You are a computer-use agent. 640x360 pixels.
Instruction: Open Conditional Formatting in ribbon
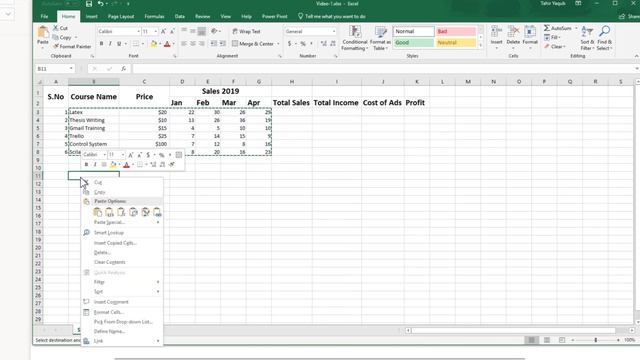(x=354, y=38)
